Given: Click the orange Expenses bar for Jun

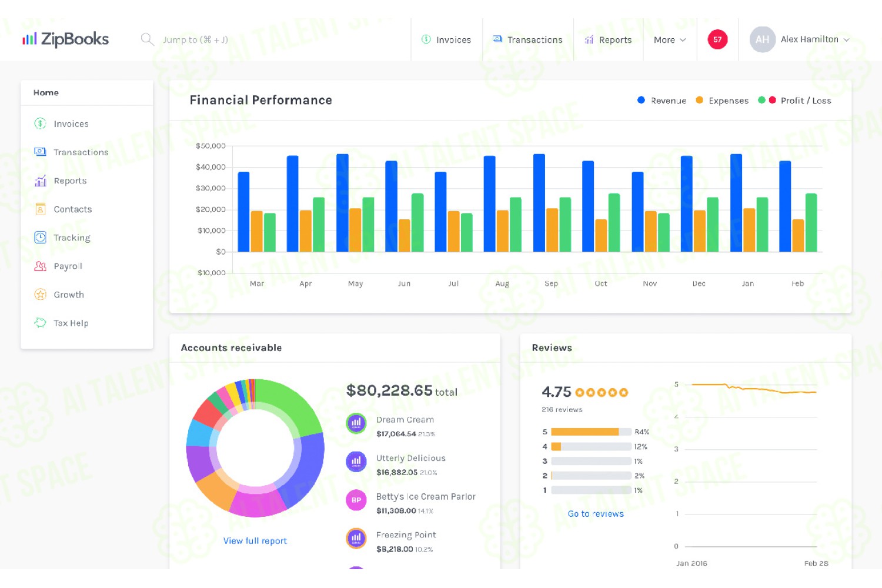Looking at the screenshot, I should (x=405, y=235).
